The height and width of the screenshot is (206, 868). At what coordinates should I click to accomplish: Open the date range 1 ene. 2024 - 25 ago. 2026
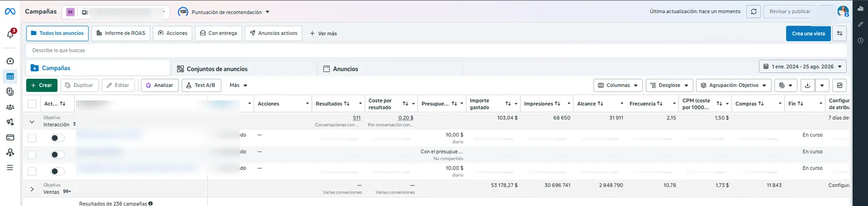click(802, 67)
